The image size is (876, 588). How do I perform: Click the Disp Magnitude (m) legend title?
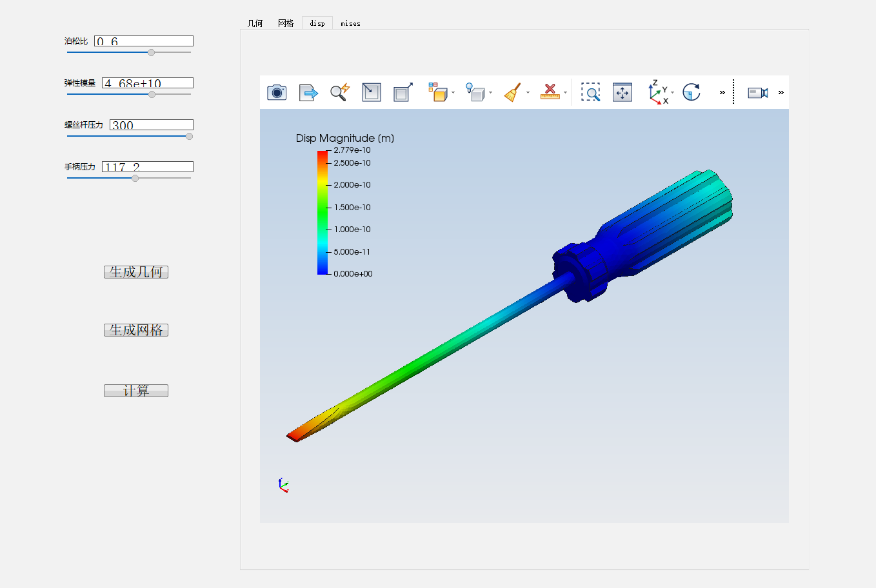pyautogui.click(x=345, y=138)
